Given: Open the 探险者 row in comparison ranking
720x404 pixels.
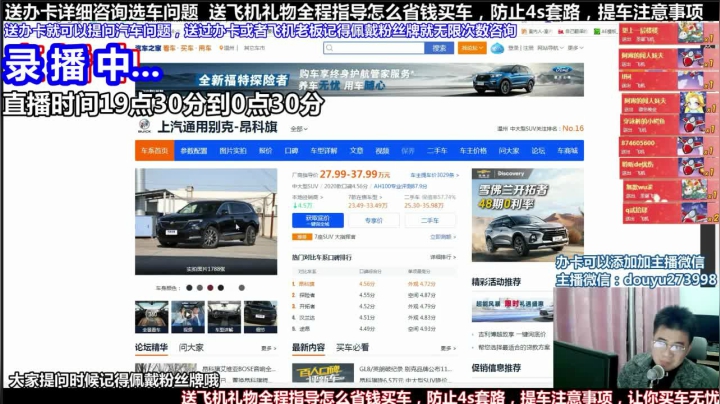Looking at the screenshot, I should point(374,295).
